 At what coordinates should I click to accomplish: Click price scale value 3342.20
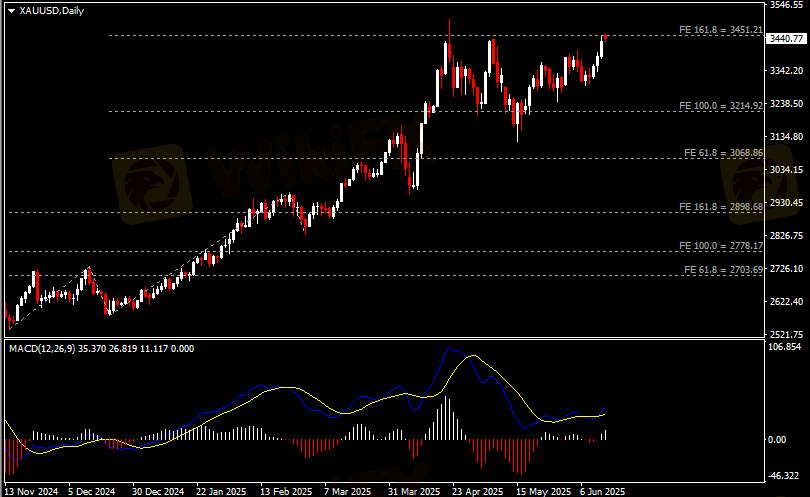[786, 70]
